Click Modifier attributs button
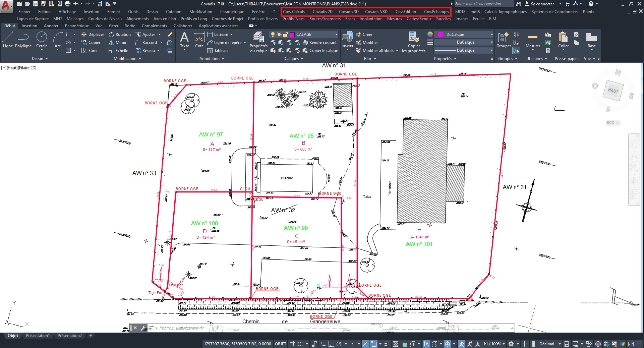 click(x=374, y=51)
